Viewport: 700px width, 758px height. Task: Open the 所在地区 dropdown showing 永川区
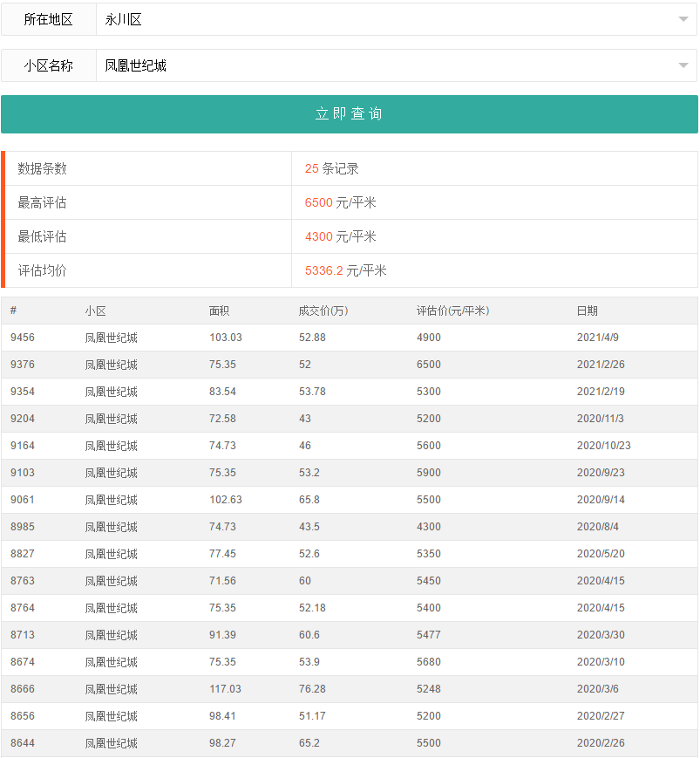point(396,19)
